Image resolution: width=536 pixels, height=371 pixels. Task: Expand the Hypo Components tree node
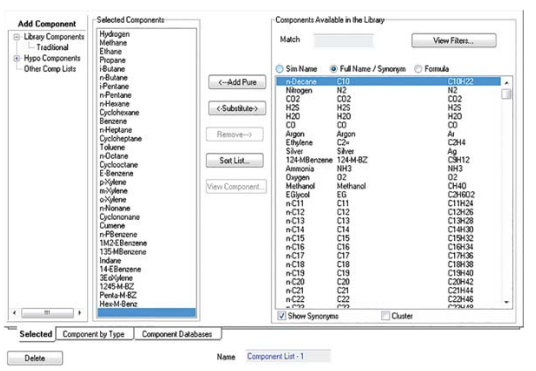[16, 58]
